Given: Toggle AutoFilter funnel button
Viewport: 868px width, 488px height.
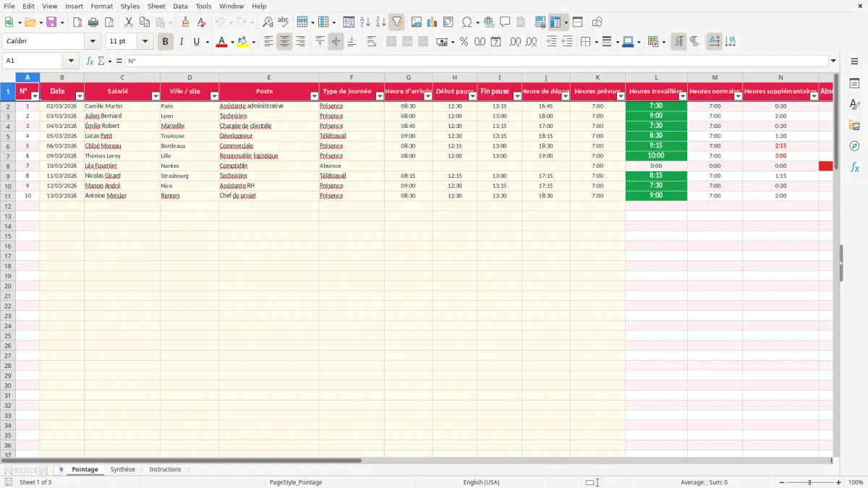Looking at the screenshot, I should [396, 22].
